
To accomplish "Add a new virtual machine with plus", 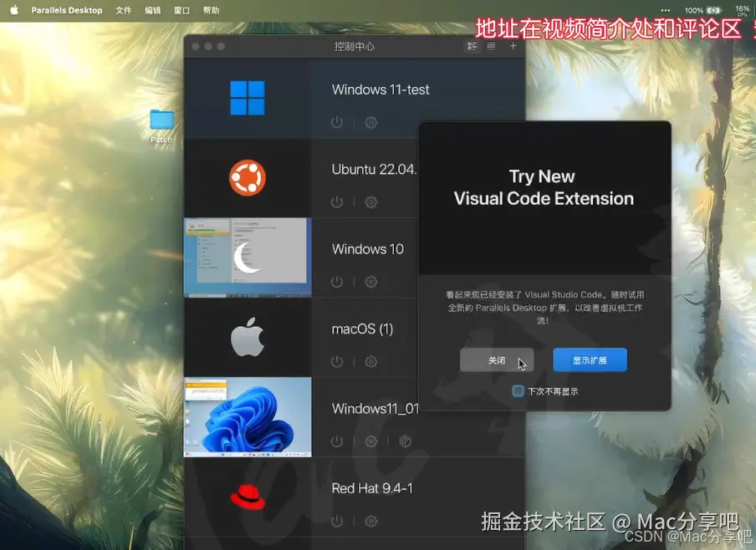I will (513, 46).
